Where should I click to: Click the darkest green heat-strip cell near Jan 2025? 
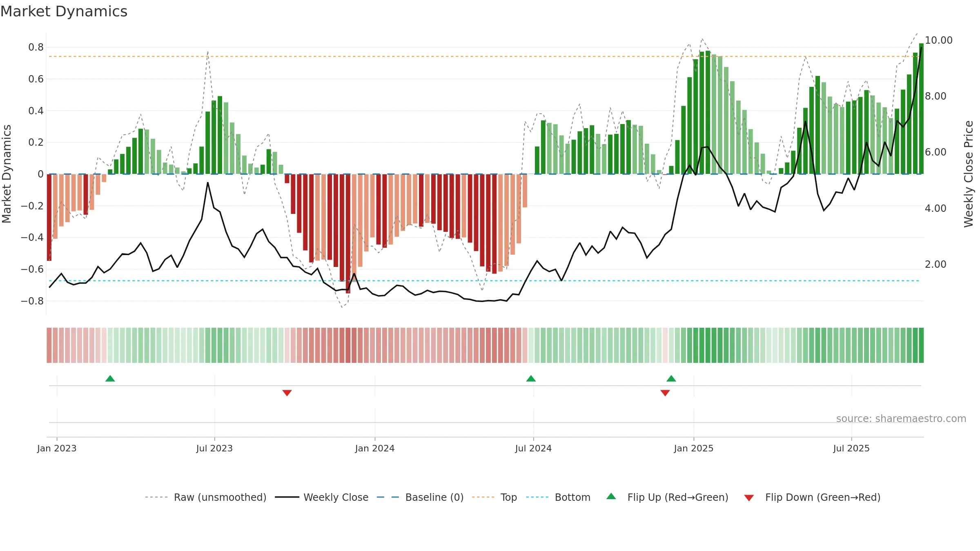pos(708,345)
